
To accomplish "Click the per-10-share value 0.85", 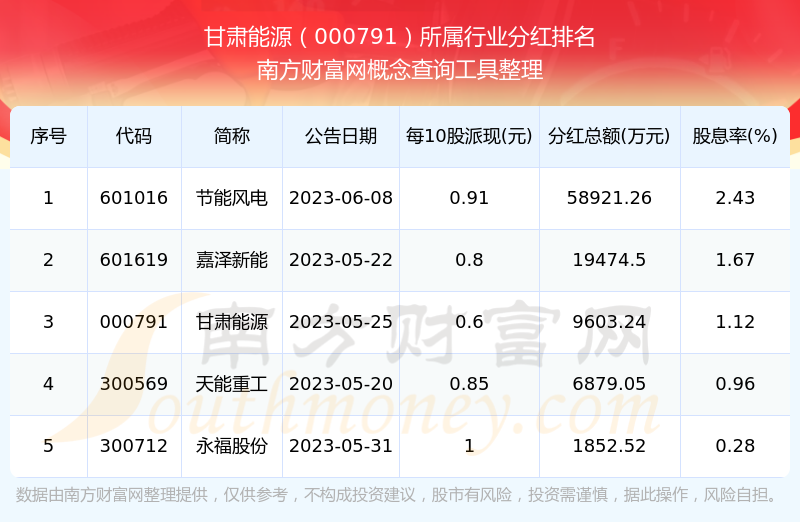I will [469, 384].
